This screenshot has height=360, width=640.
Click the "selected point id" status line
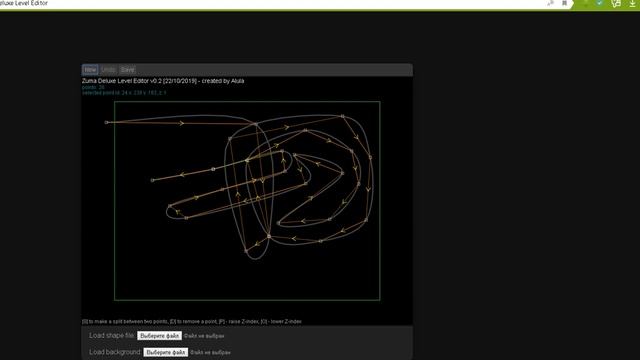[124, 93]
